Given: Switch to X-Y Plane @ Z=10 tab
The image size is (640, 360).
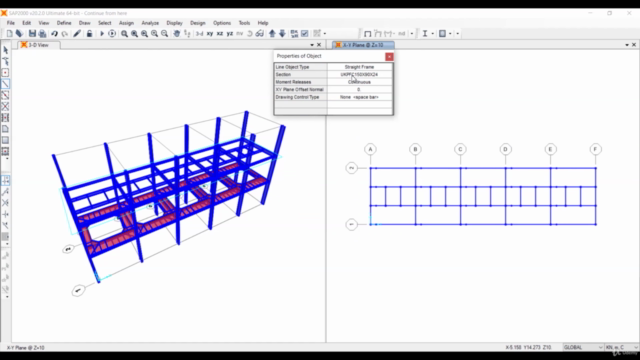Looking at the screenshot, I should click(363, 45).
